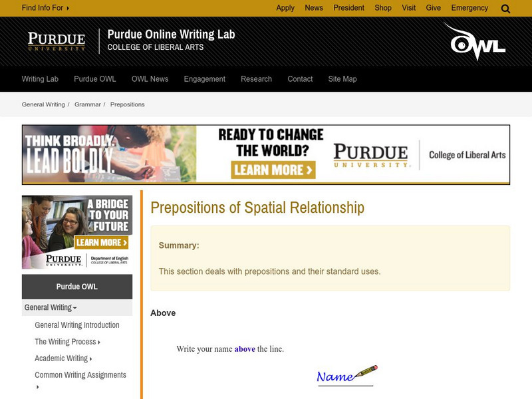Open the Contact menu item
The height and width of the screenshot is (399, 532).
(x=301, y=79)
